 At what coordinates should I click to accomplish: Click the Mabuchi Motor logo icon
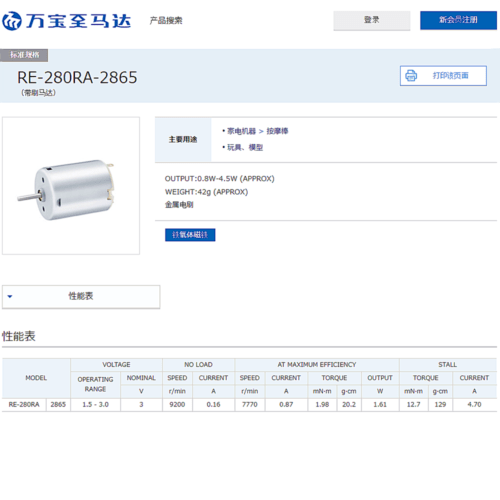12,21
